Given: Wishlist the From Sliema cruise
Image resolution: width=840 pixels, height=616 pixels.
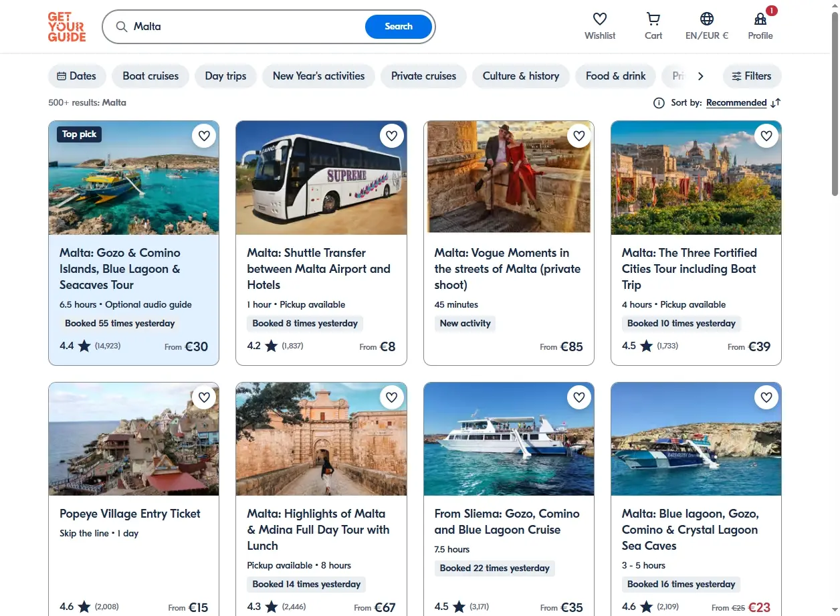Looking at the screenshot, I should coord(579,397).
